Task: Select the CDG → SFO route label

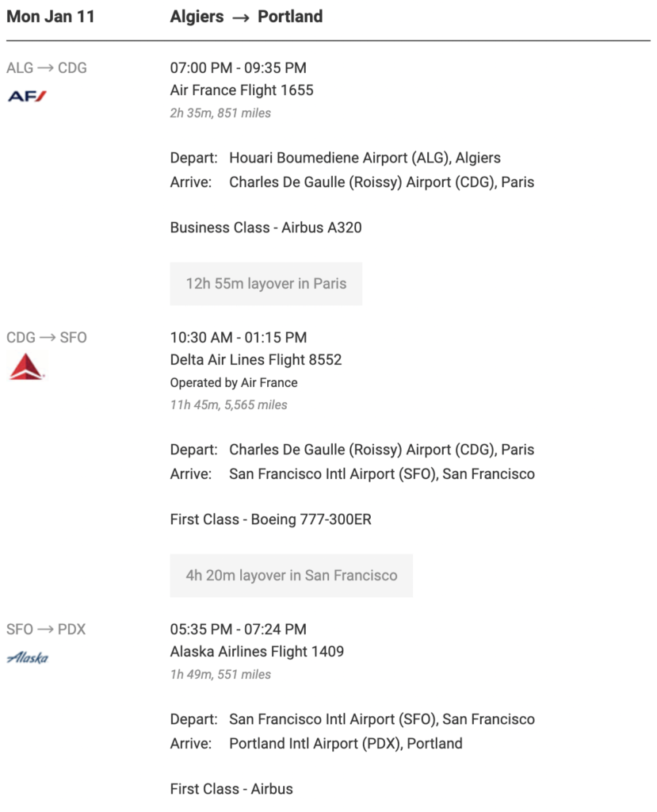Action: (47, 338)
